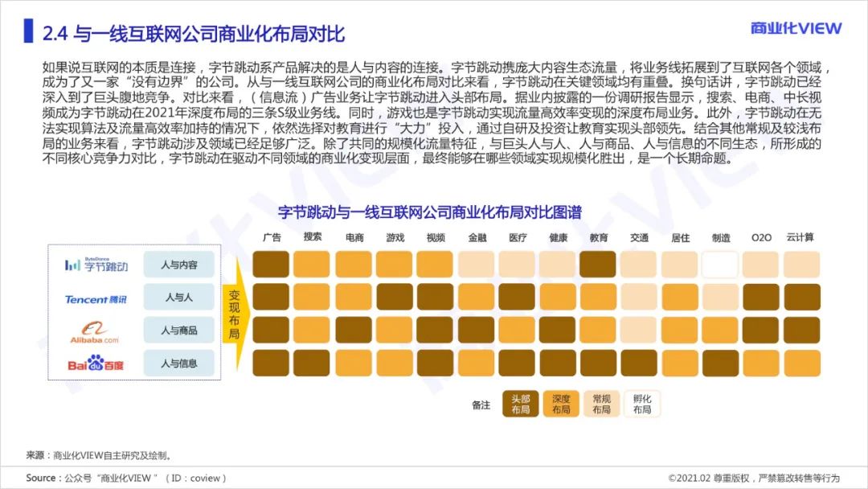The image size is (868, 489).
Task: Click the 备注 legend label
Action: (x=481, y=405)
